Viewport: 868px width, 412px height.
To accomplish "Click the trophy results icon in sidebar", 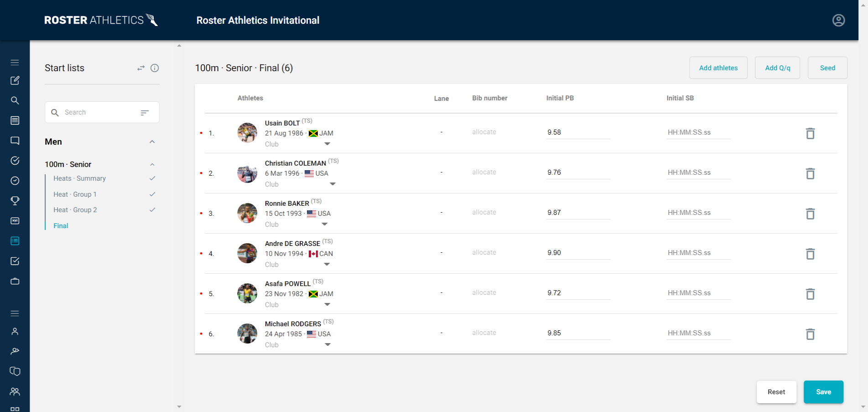I will pyautogui.click(x=15, y=201).
